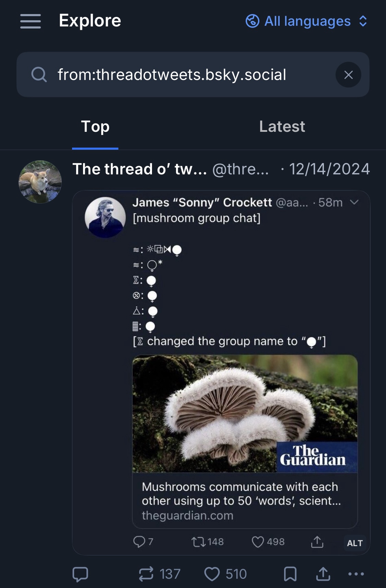Viewport: 386px width, 588px height.
Task: Click the globe icon beside All languages
Action: click(253, 21)
